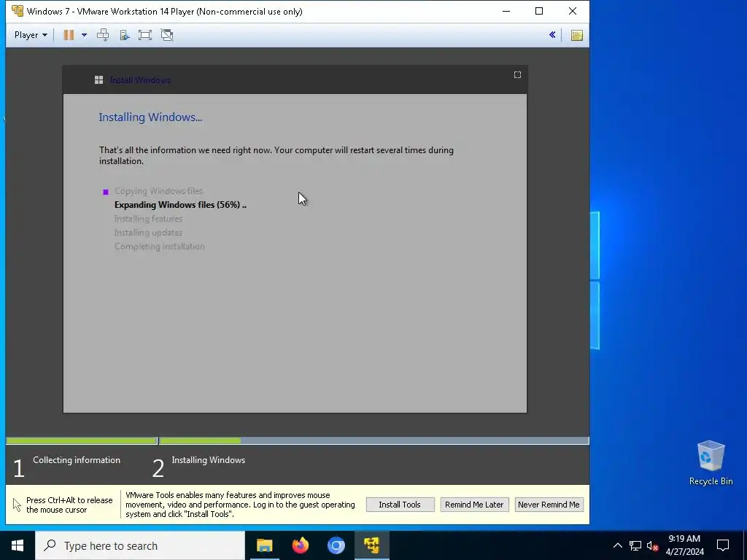
Task: Click the Copying Windows files step
Action: pos(158,191)
